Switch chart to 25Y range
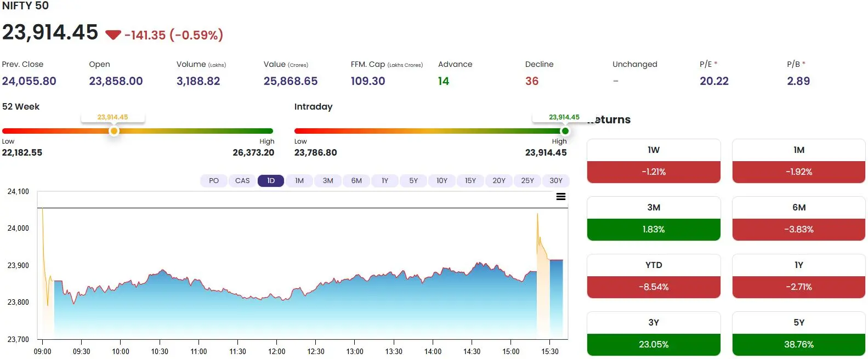868x359 pixels. point(527,181)
